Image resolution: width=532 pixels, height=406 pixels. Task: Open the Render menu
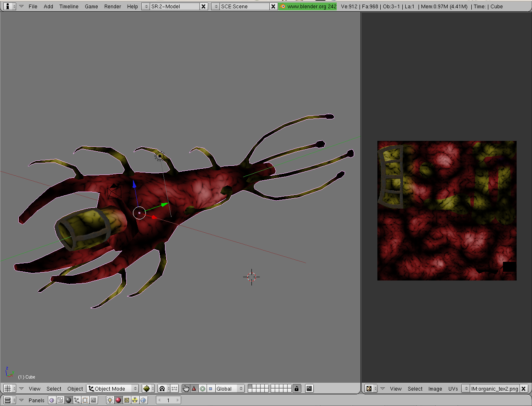click(x=113, y=6)
